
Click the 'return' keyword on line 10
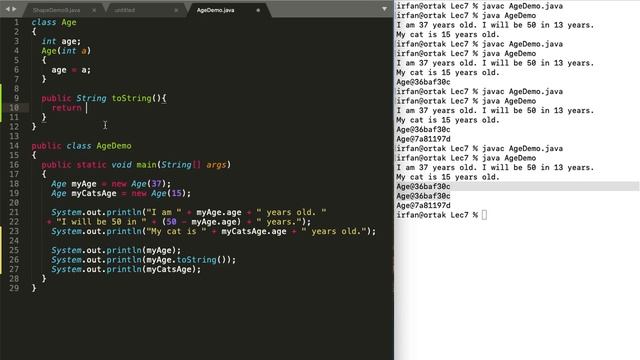(x=66, y=108)
